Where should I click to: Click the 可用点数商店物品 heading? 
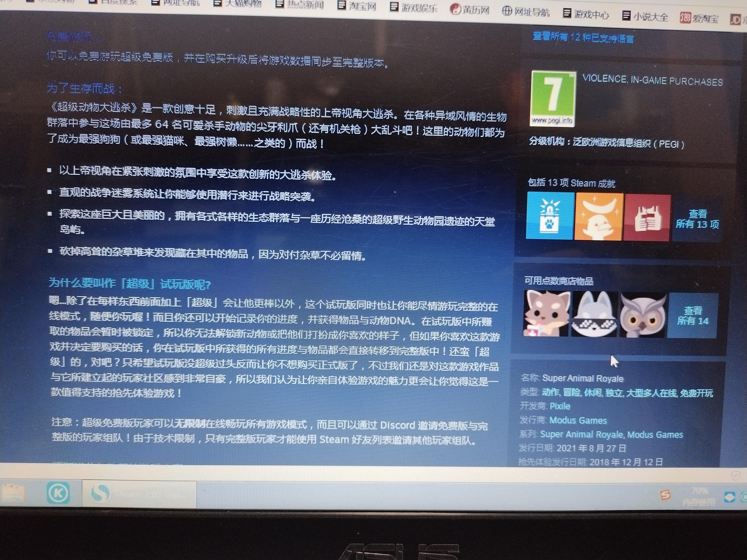[x=559, y=281]
